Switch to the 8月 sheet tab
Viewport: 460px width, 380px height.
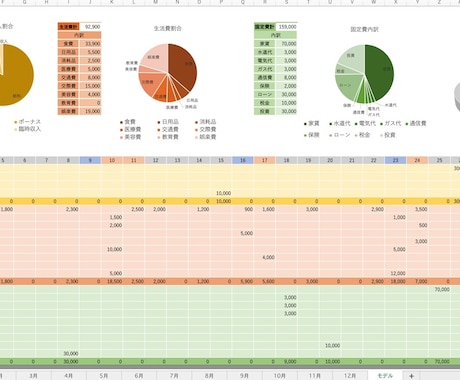209,376
